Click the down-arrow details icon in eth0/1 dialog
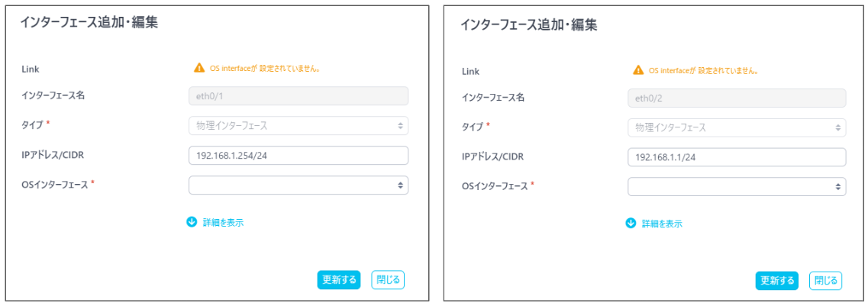Screen dimensions: 868x306 pyautogui.click(x=192, y=222)
